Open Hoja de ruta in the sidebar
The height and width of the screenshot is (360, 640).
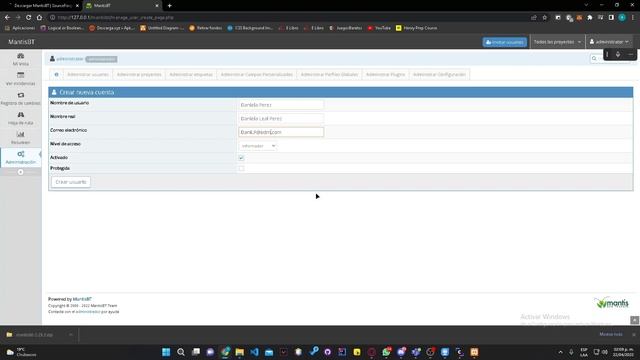coord(20,118)
